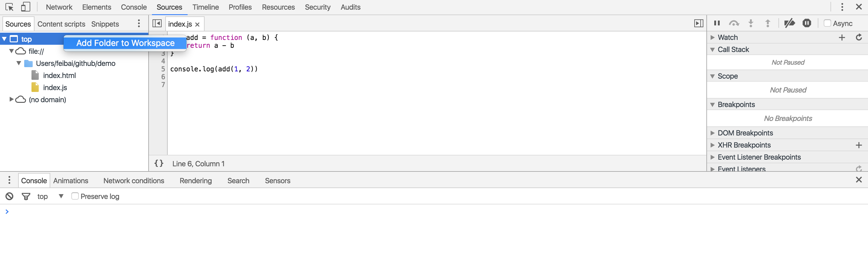
Task: Add a watch expression with plus icon
Action: [x=841, y=37]
